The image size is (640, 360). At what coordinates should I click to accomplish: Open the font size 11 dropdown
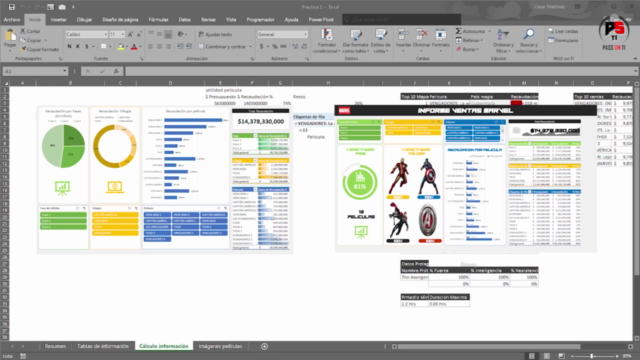pyautogui.click(x=122, y=35)
